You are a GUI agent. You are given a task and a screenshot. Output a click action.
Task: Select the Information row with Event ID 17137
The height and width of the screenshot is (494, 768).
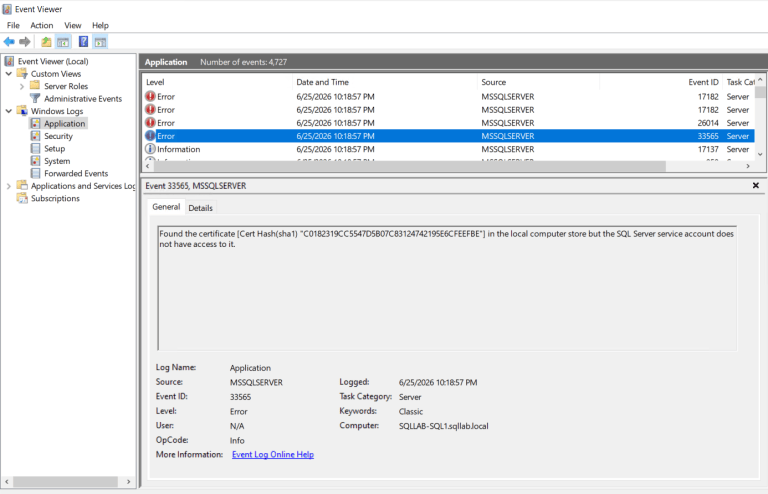(449, 149)
